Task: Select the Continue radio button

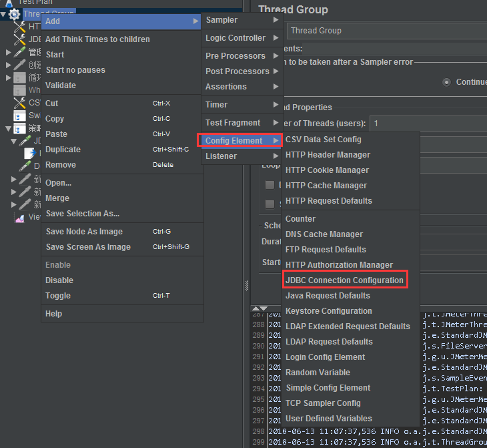Action: click(x=447, y=82)
